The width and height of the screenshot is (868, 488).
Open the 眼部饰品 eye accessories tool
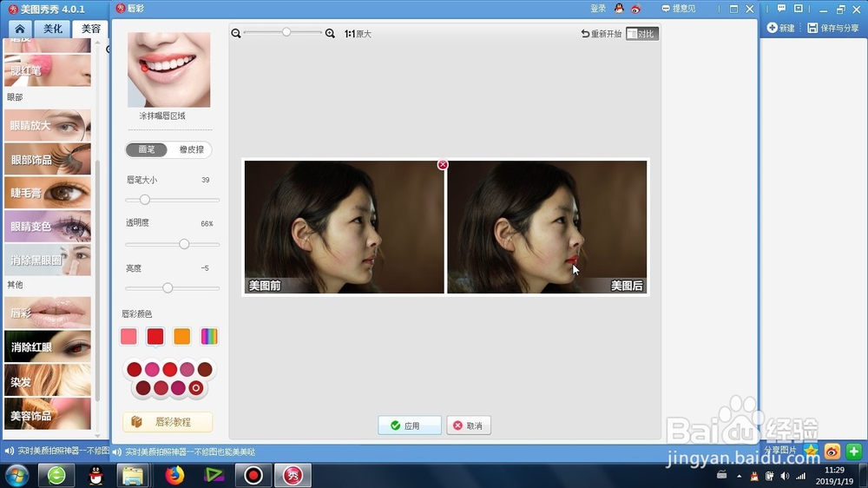(48, 160)
